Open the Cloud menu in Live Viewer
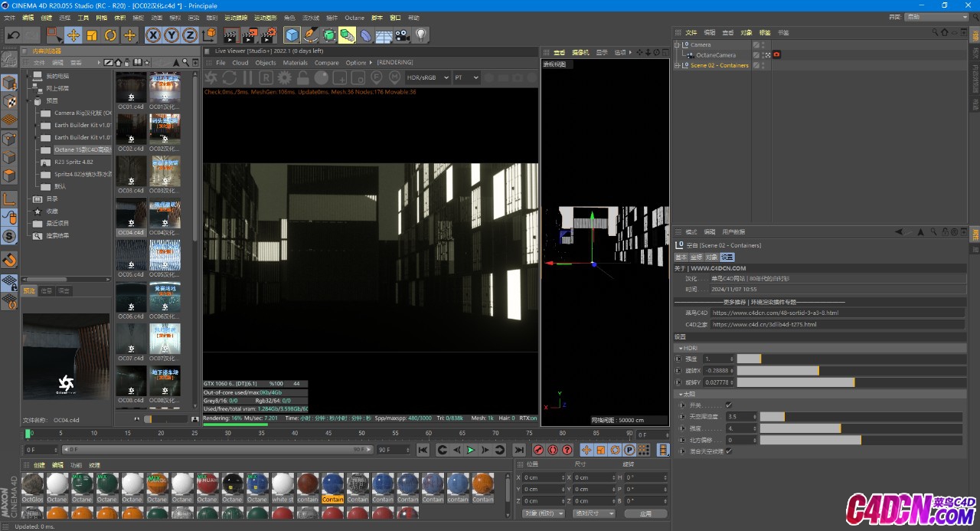980x531 pixels. [240, 63]
